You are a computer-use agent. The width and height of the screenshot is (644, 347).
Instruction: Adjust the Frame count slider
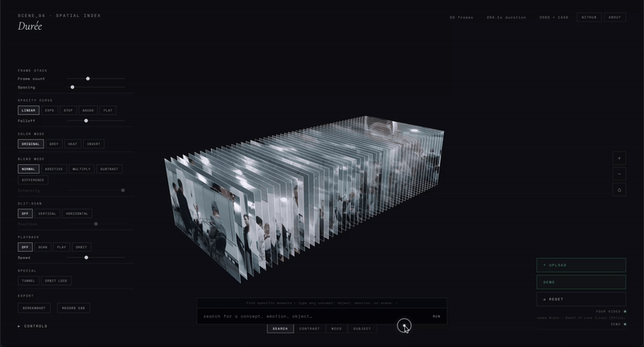coord(96,78)
